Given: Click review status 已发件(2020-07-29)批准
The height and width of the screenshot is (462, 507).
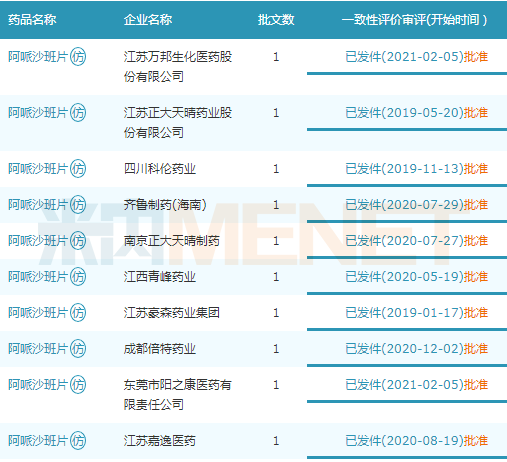Looking at the screenshot, I should [417, 205].
